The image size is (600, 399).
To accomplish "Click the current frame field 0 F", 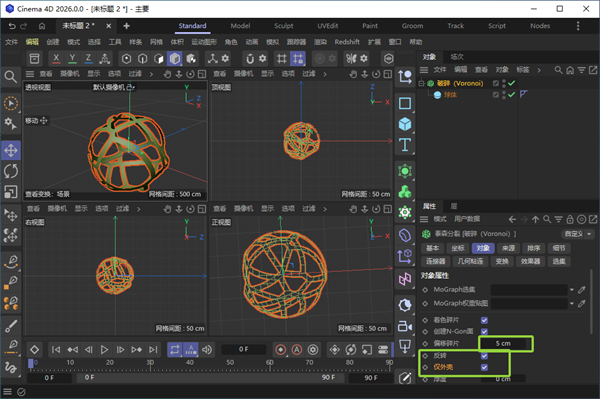I will coord(244,349).
